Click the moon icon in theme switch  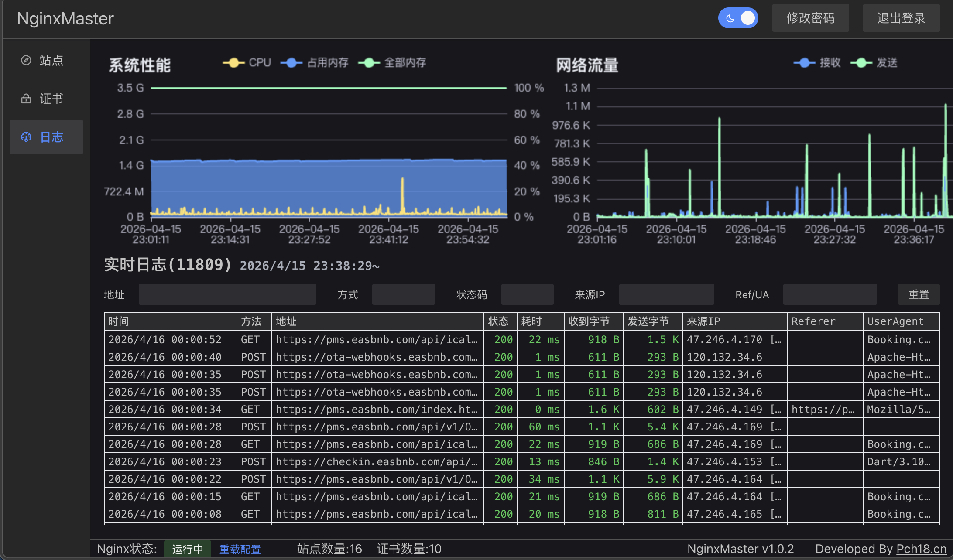[730, 18]
